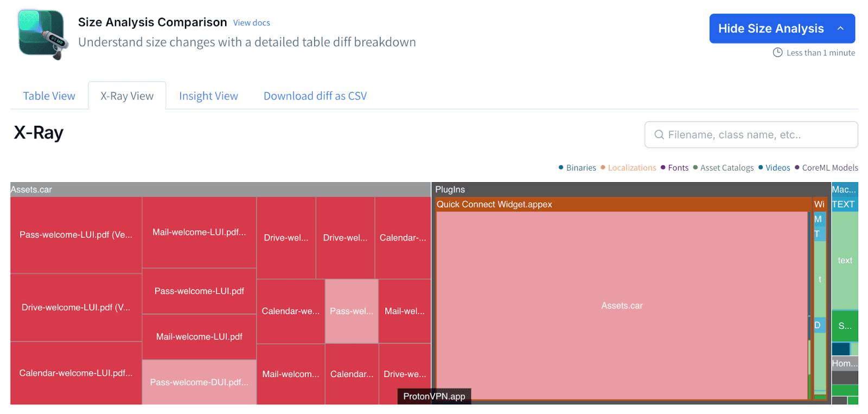This screenshot has height=414, width=868.
Task: Click the magnifier icon in search field
Action: pos(659,135)
